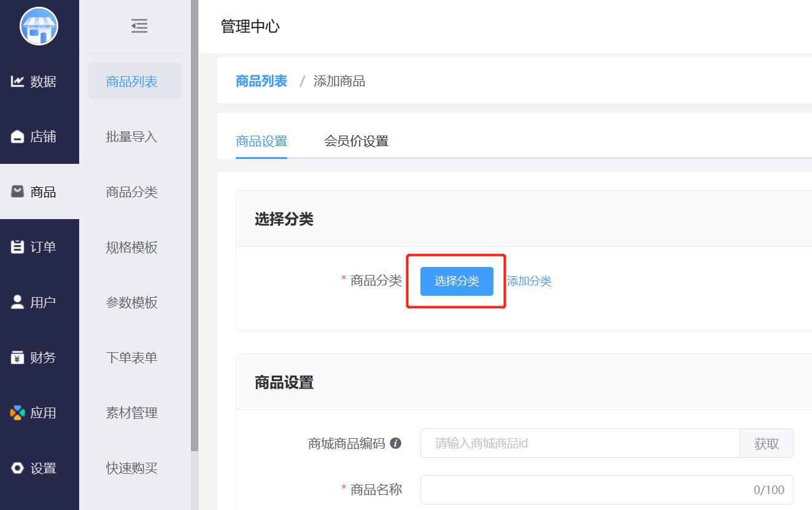Viewport: 812px width, 510px height.
Task: Click the 选择分类 section heading
Action: click(284, 219)
